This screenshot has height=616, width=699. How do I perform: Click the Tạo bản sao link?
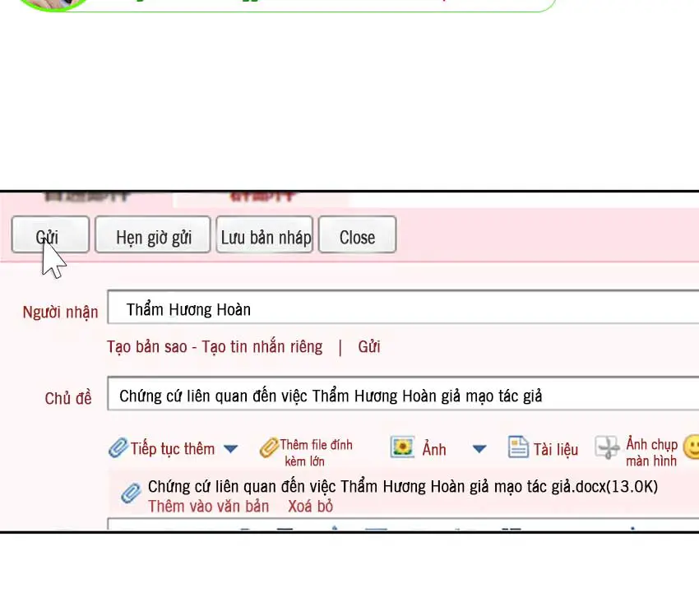point(146,346)
